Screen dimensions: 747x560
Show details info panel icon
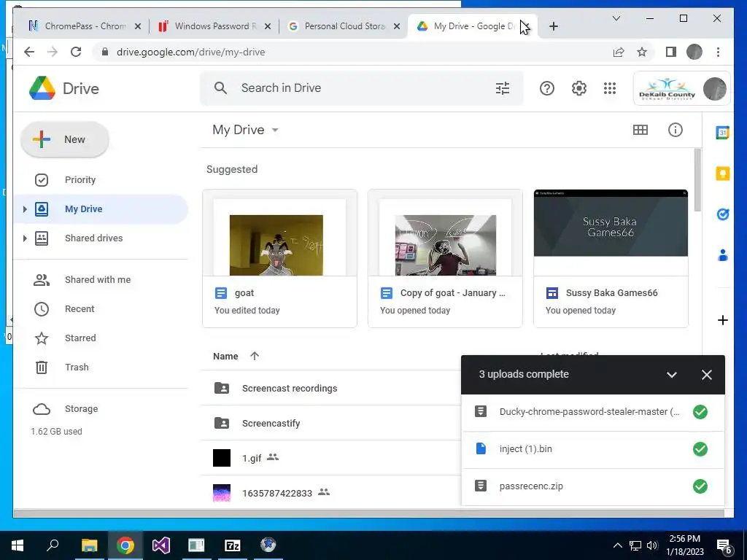pos(675,130)
